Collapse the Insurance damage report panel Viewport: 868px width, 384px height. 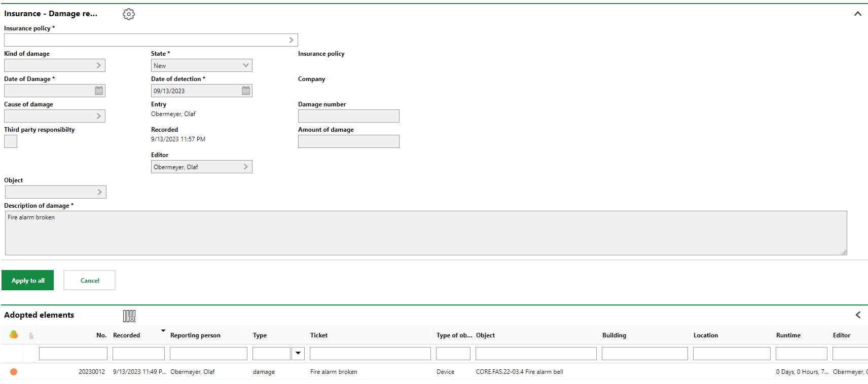[x=857, y=14]
